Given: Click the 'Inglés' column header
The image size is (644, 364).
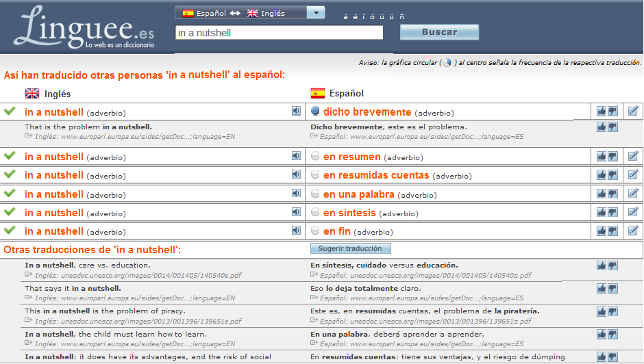Looking at the screenshot, I should (58, 94).
